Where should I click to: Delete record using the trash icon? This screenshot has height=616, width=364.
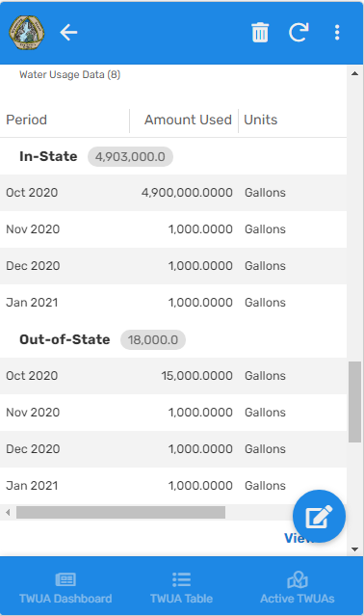click(260, 32)
